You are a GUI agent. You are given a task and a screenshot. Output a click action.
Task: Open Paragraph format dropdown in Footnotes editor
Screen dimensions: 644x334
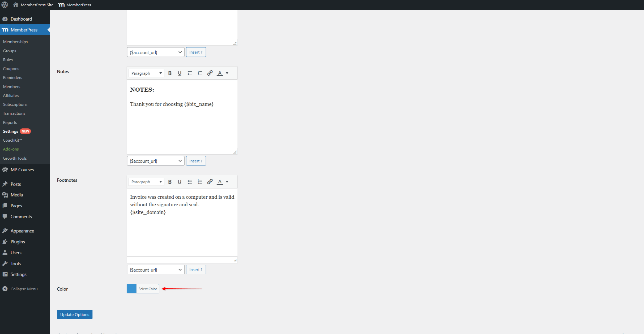pos(146,182)
